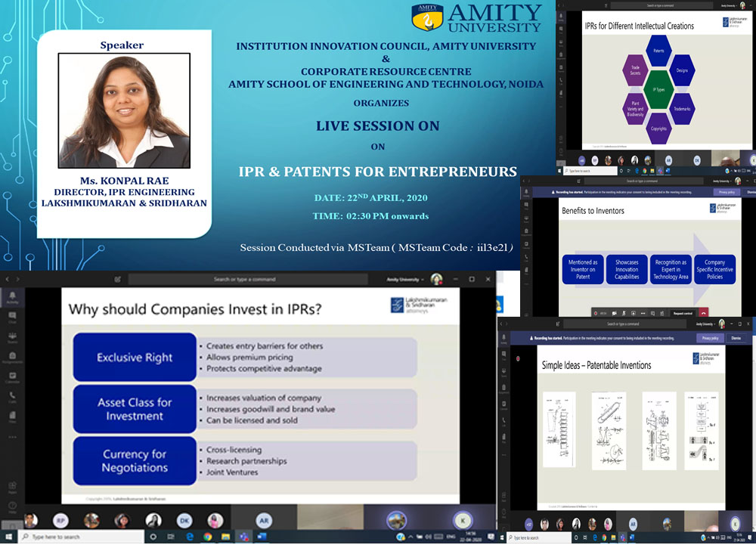Click search box in IPRs Intellectual Creations window
The image size is (756, 545).
pos(663,5)
